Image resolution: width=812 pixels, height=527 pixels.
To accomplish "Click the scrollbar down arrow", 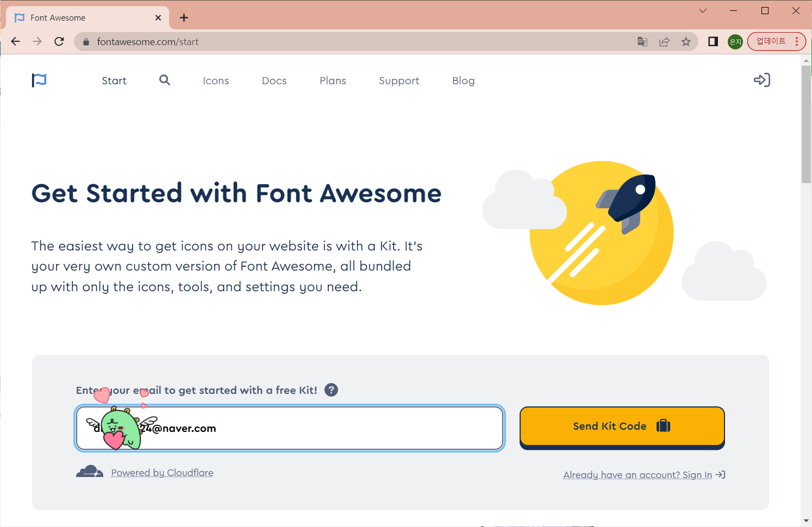I will [807, 521].
